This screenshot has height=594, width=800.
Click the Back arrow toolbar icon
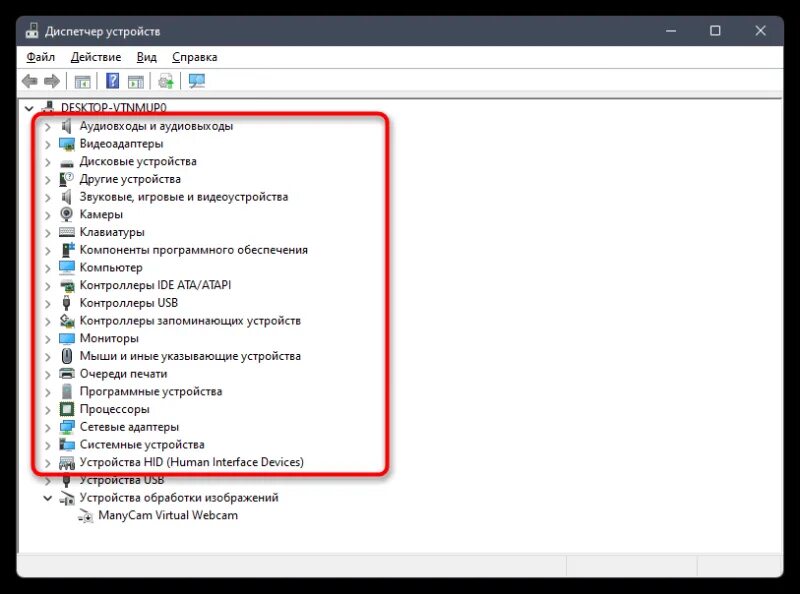coord(30,81)
